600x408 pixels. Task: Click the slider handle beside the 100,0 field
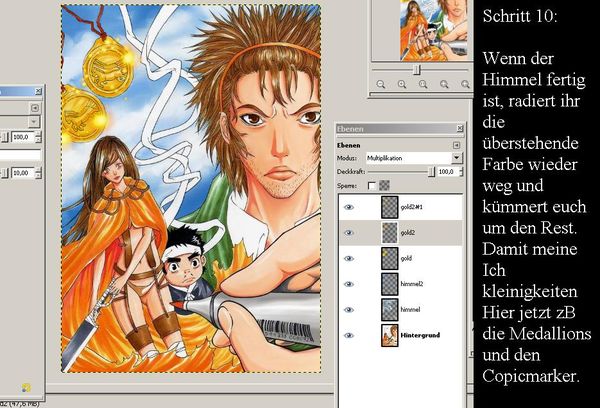tap(5, 137)
